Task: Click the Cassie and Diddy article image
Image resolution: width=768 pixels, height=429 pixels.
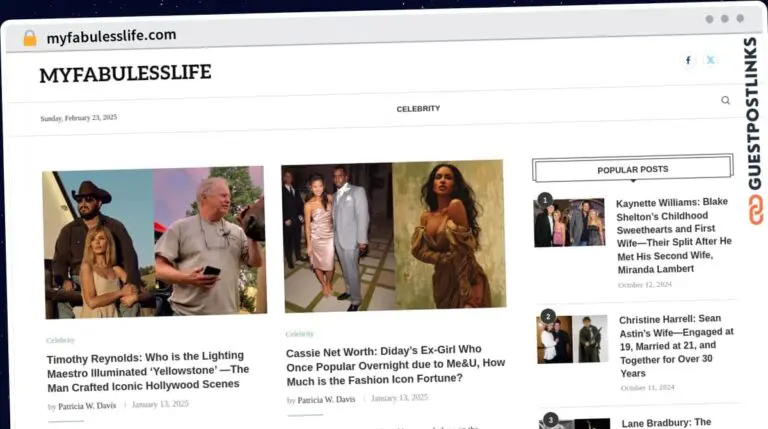Action: (x=393, y=236)
